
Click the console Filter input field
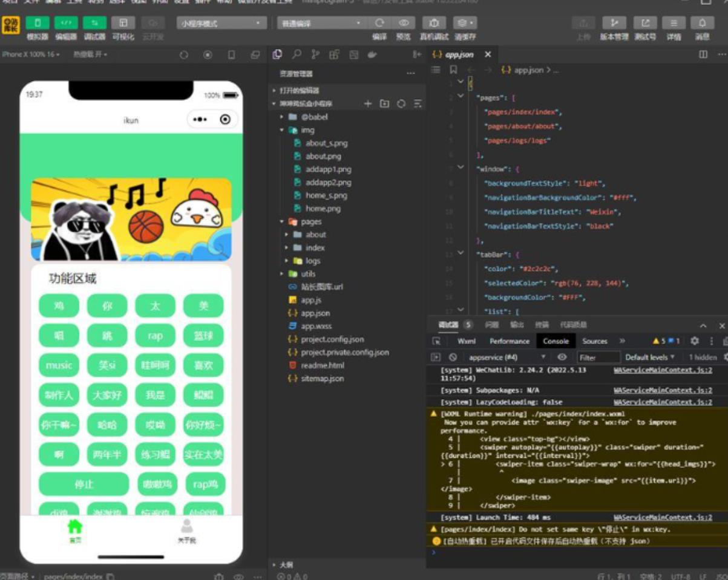(x=598, y=357)
